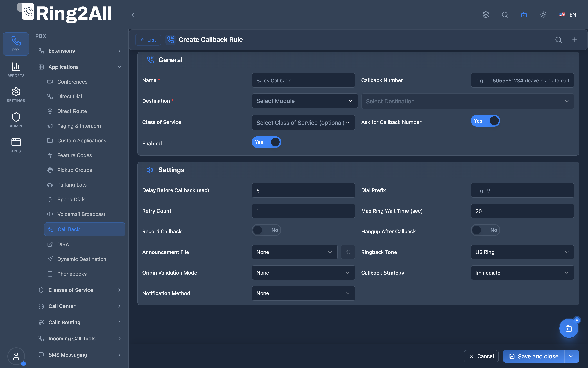Open the Settings gear section
Screen dimensions: 588x368
16,95
